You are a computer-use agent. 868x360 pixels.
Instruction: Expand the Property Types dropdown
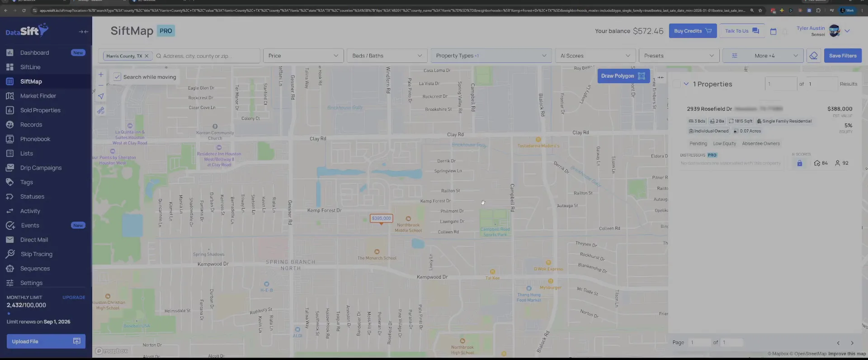click(491, 56)
